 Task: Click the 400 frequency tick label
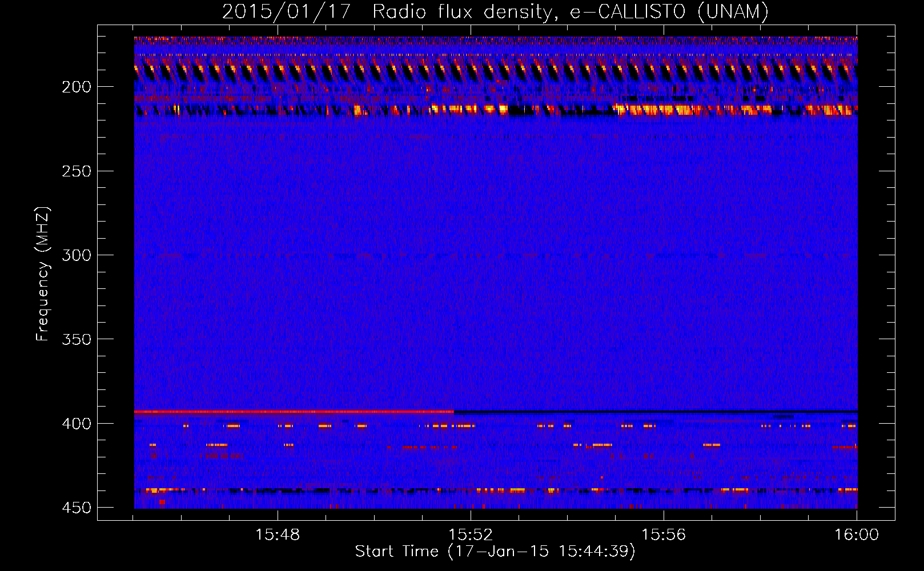coord(77,424)
